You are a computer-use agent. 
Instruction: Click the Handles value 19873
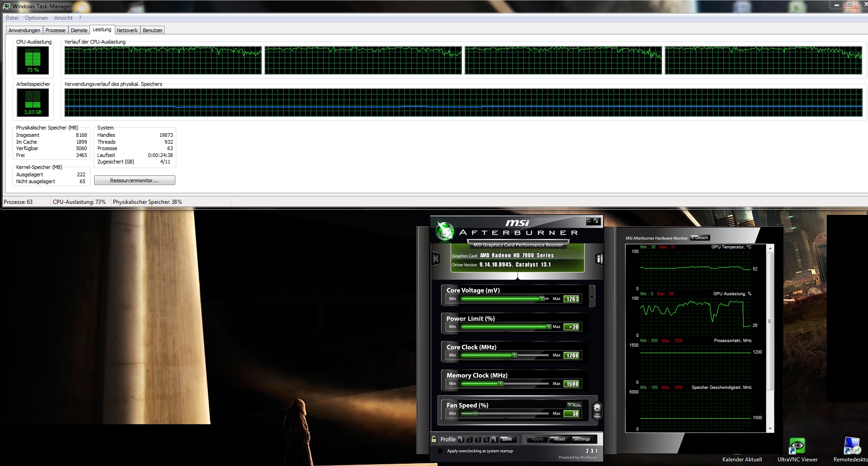[x=166, y=135]
